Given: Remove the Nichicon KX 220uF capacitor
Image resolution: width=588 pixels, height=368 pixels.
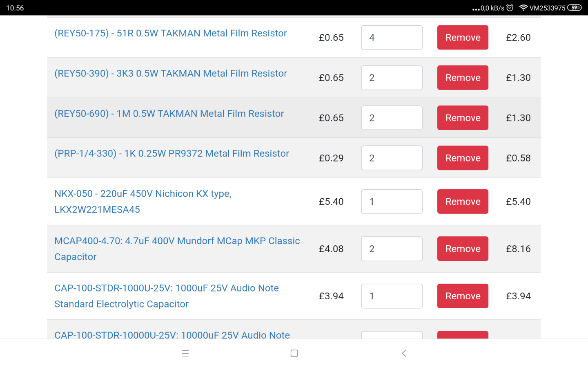Looking at the screenshot, I should [463, 202].
